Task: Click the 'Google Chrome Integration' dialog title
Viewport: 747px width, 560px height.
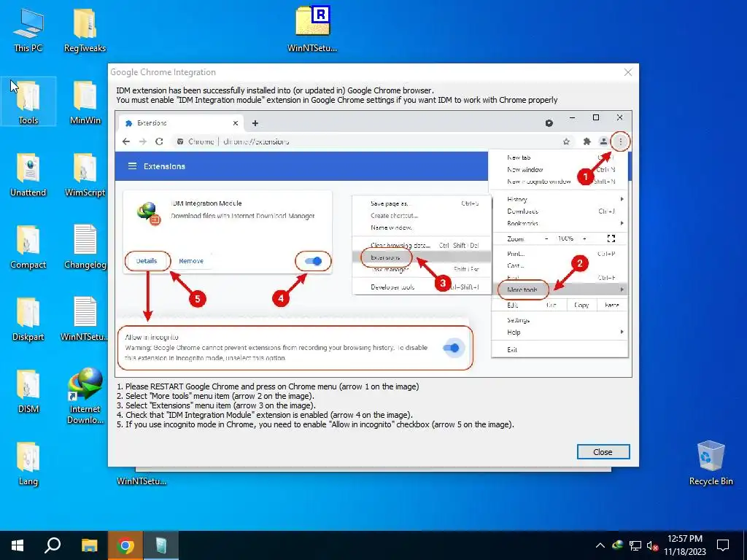Action: coord(163,72)
